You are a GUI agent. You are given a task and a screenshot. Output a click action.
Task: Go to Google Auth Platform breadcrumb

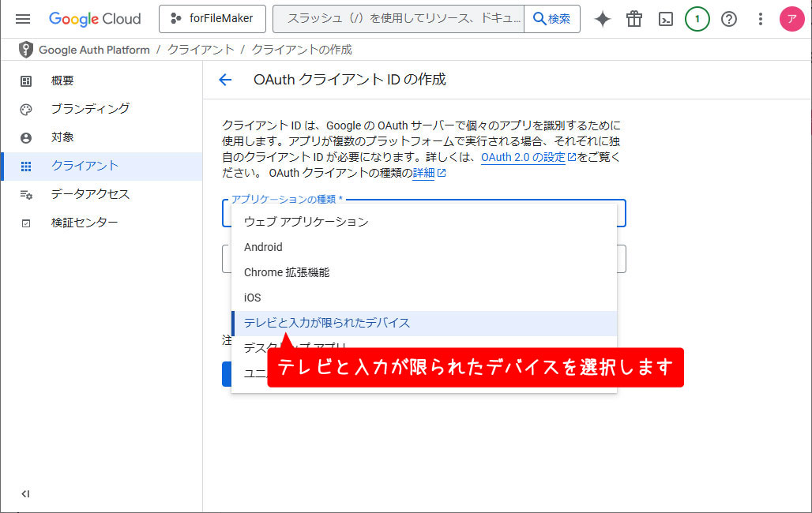click(x=94, y=50)
